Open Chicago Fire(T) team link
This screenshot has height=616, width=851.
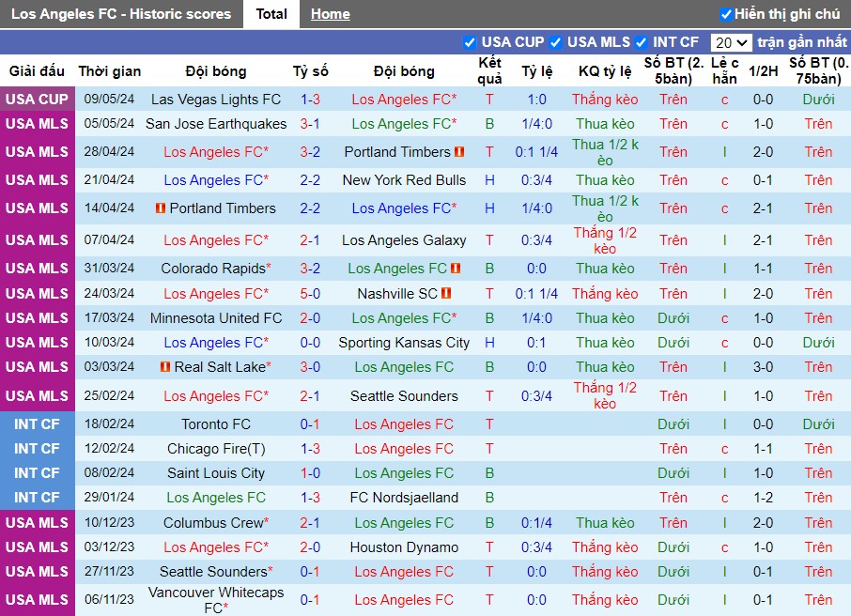tap(216, 449)
